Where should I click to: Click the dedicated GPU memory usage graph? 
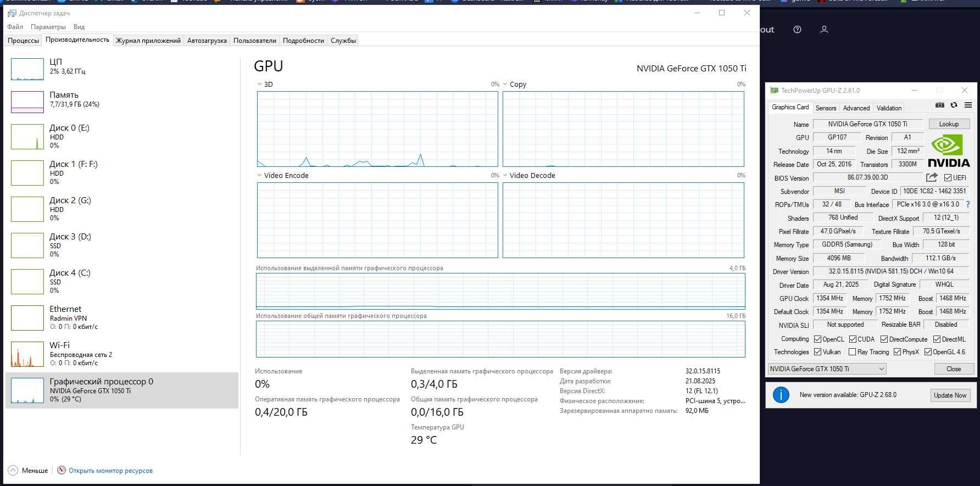[500, 291]
